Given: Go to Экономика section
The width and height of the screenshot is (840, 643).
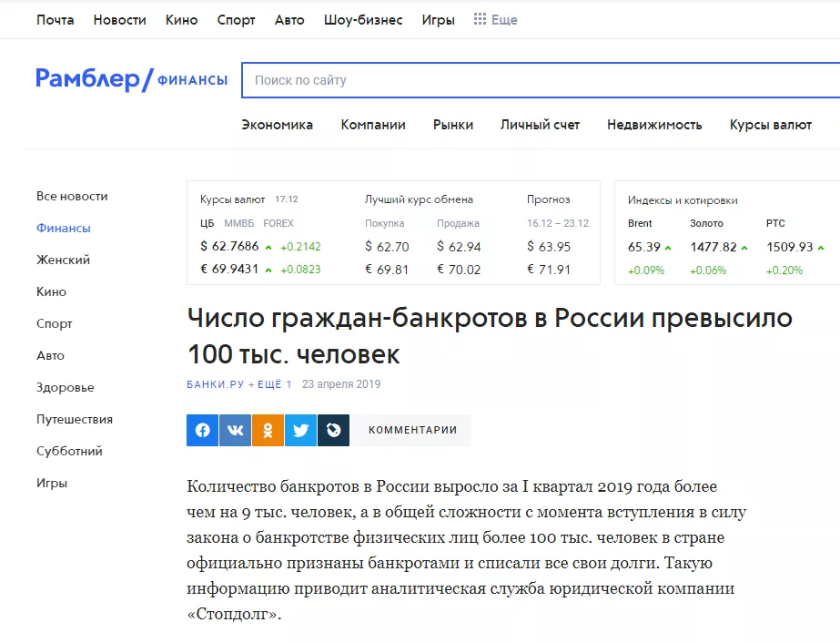Looking at the screenshot, I should [x=277, y=125].
